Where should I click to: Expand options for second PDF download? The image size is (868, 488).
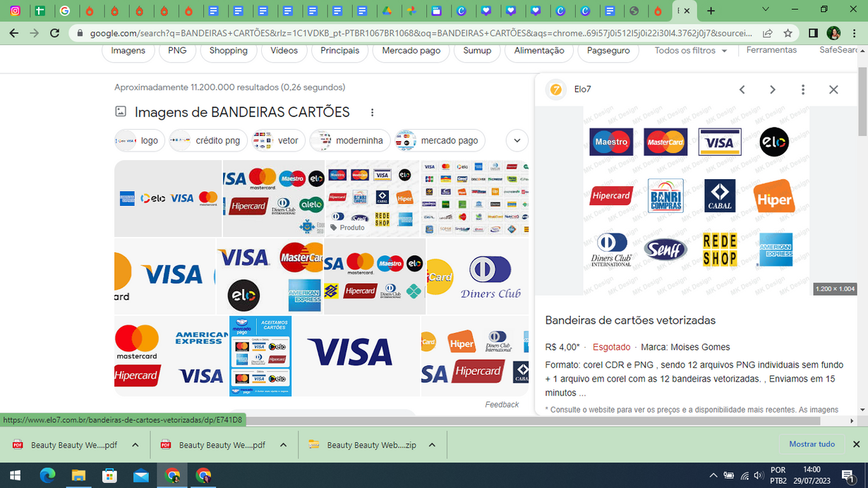pyautogui.click(x=283, y=445)
